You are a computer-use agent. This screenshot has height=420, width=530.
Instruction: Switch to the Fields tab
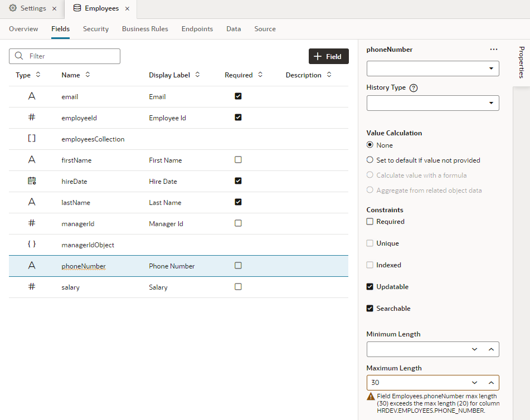(x=61, y=29)
